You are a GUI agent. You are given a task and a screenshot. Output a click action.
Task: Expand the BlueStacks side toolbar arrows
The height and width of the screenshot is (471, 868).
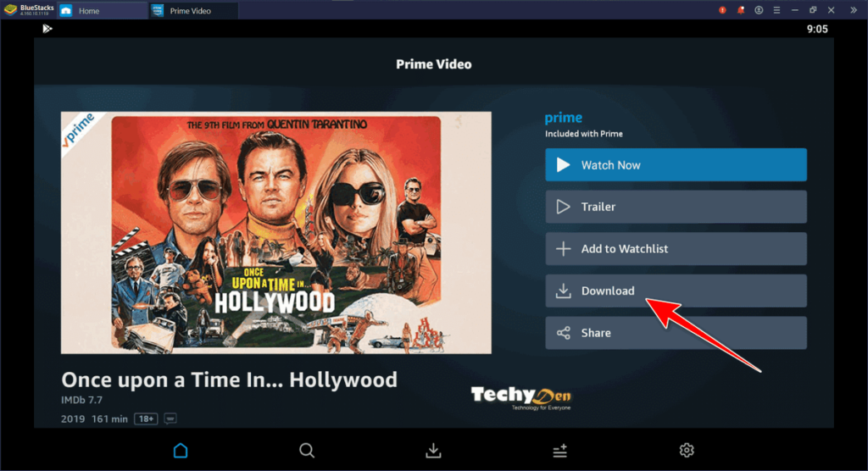click(854, 10)
